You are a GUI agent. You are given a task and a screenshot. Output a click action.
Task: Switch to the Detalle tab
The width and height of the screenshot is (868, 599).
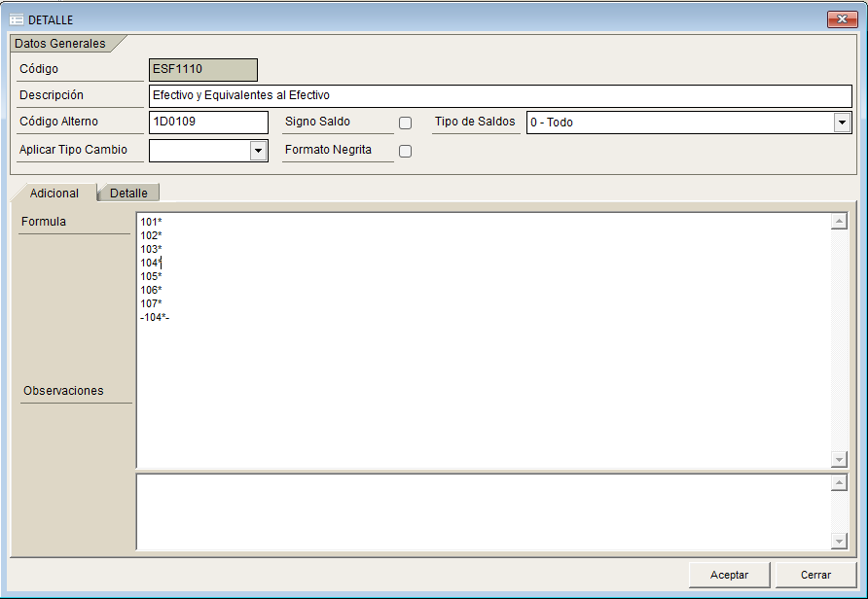(128, 194)
